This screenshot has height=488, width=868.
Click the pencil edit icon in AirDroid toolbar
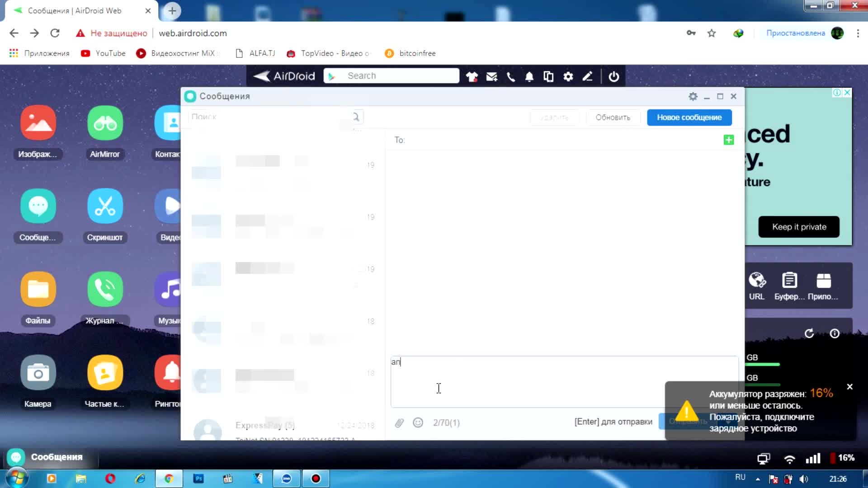(587, 76)
